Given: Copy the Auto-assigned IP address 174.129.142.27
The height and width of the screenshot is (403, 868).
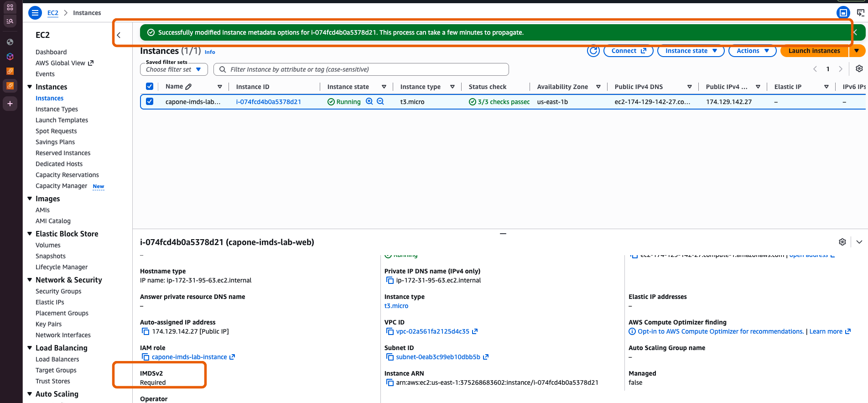Looking at the screenshot, I should [x=146, y=331].
